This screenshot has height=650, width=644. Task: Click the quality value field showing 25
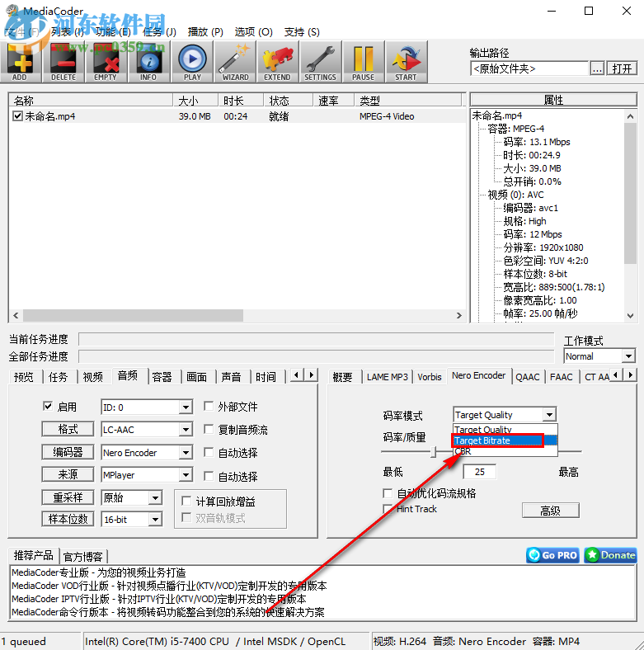click(x=479, y=472)
